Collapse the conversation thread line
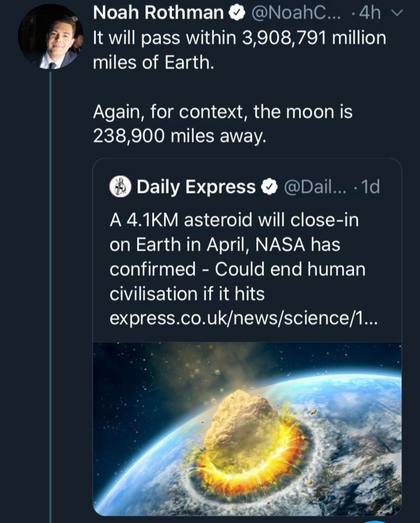This screenshot has height=523, width=420. click(52, 117)
